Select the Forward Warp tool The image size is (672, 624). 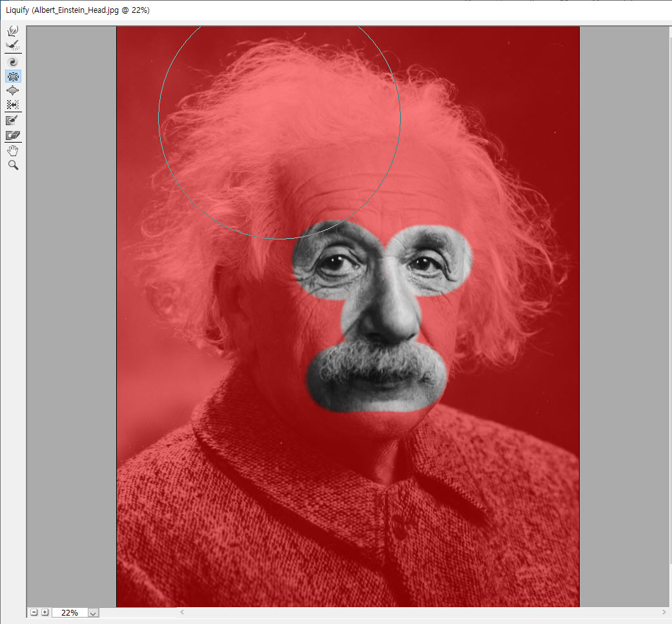click(x=13, y=31)
